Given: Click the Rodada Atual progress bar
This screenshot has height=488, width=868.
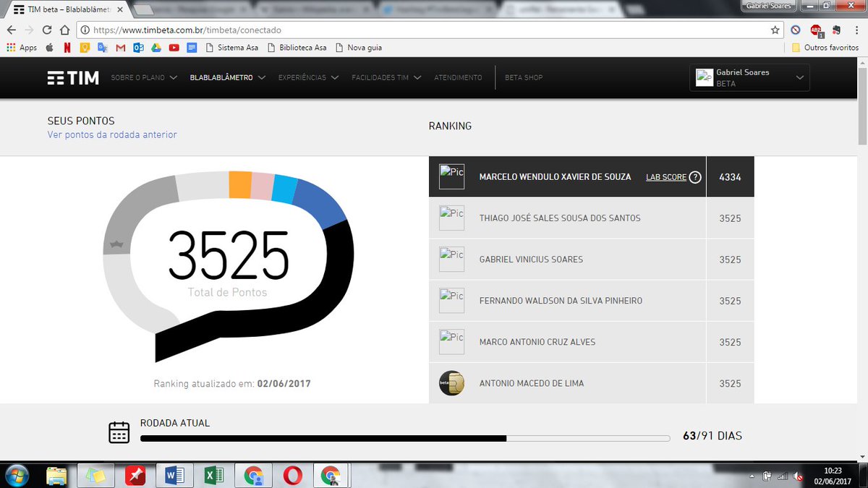Looking at the screenshot, I should coord(405,438).
